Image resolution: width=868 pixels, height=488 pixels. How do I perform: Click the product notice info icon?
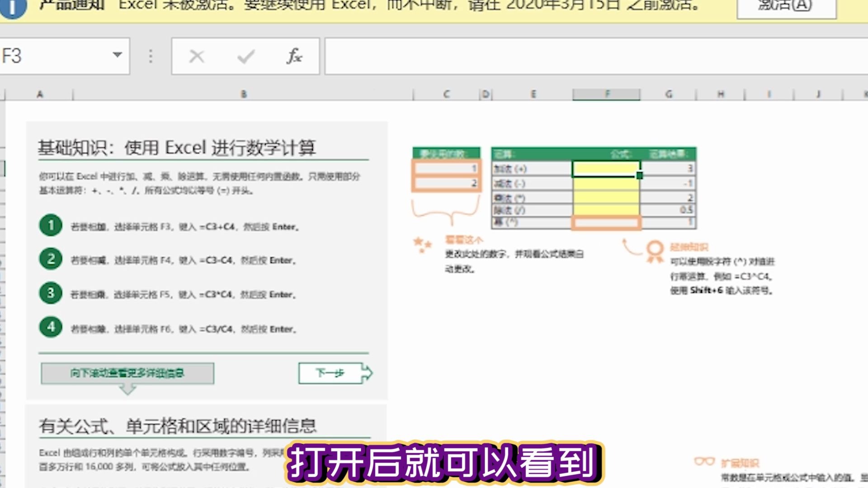tap(13, 7)
